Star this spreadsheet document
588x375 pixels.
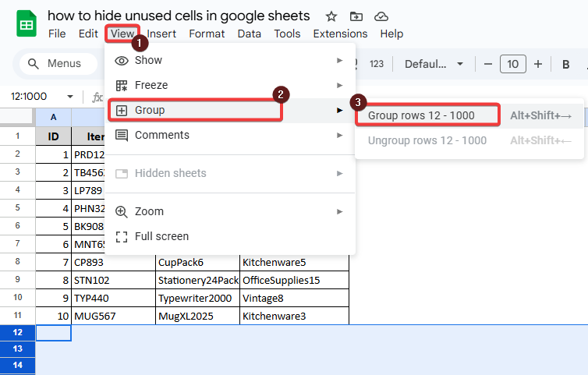(331, 16)
